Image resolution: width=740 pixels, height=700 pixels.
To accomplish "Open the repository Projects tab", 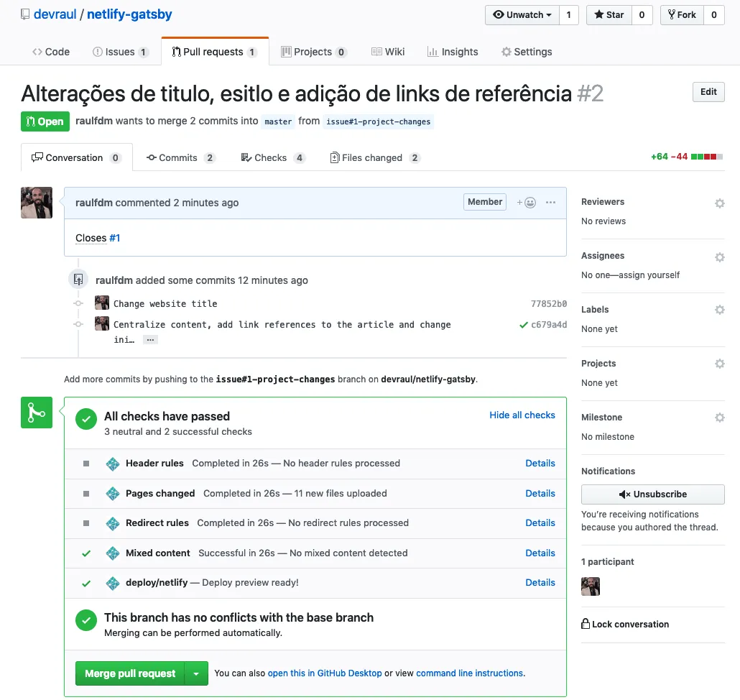I will pos(314,52).
